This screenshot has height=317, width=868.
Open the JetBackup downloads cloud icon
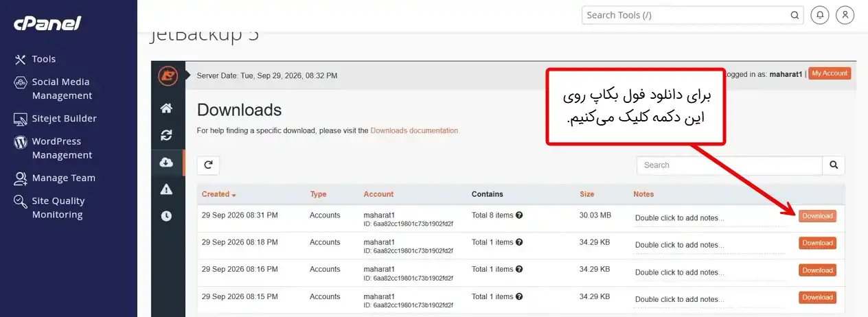(166, 162)
